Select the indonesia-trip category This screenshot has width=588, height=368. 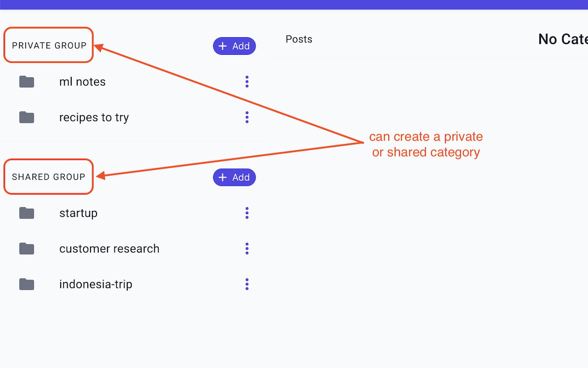tap(96, 284)
